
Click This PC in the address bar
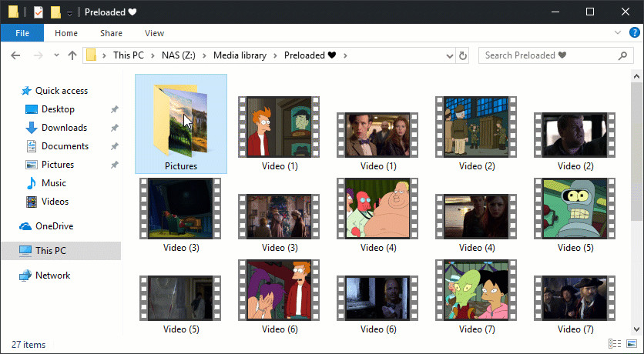(129, 55)
